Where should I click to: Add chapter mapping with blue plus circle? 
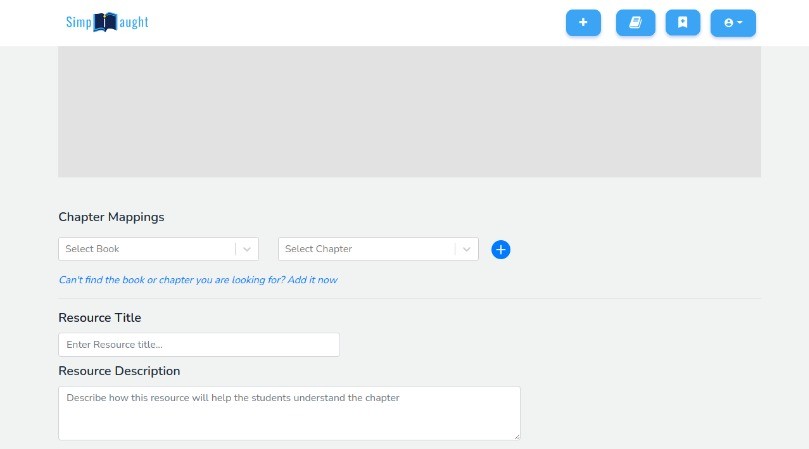[x=500, y=249]
